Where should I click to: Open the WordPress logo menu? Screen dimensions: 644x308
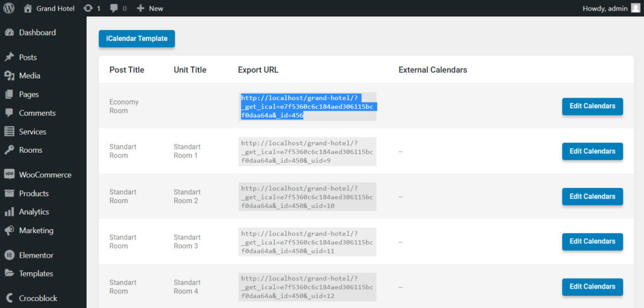(x=9, y=8)
